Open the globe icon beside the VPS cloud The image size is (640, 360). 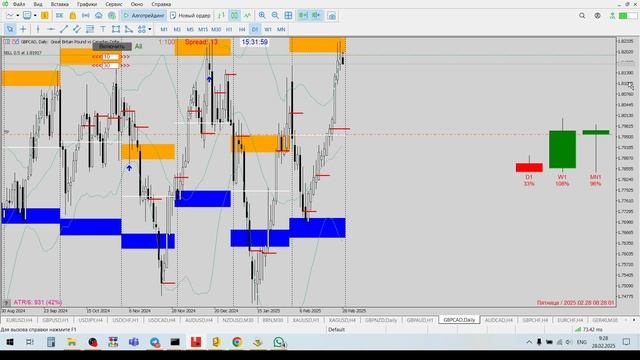(112, 16)
